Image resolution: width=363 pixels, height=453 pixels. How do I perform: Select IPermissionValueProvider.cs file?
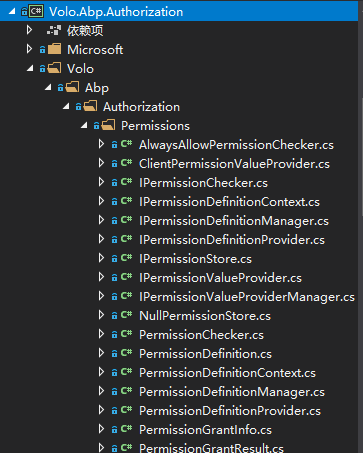click(x=220, y=278)
